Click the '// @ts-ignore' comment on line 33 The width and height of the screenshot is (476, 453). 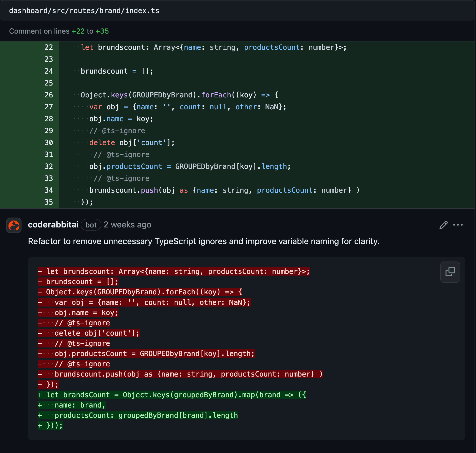(x=122, y=178)
